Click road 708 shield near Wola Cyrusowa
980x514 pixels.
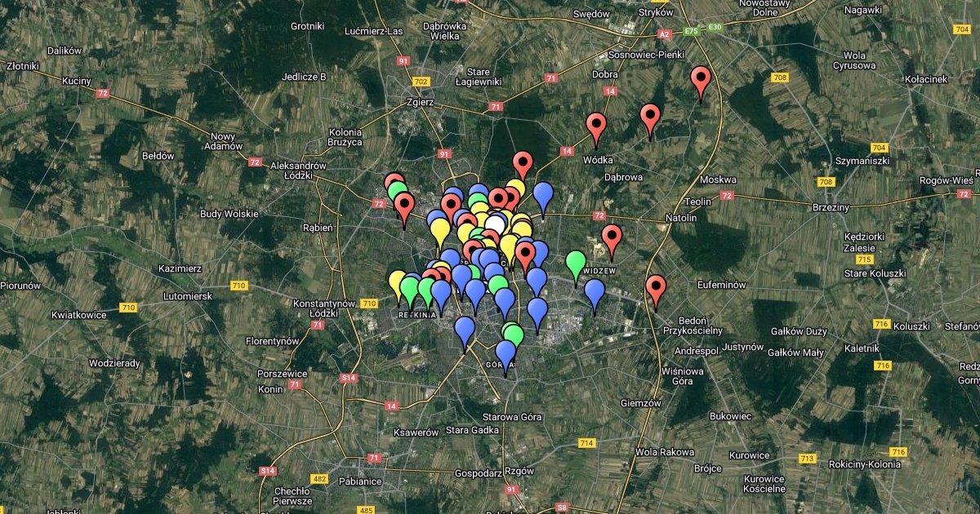[x=779, y=78]
